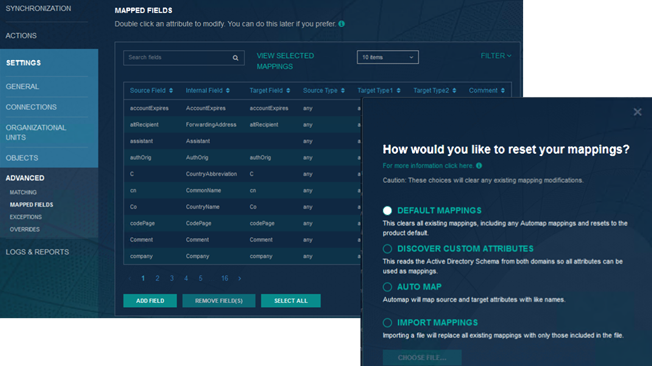Sort by the Source Type column arrows
Screen dimensions: 652x366
click(x=343, y=91)
